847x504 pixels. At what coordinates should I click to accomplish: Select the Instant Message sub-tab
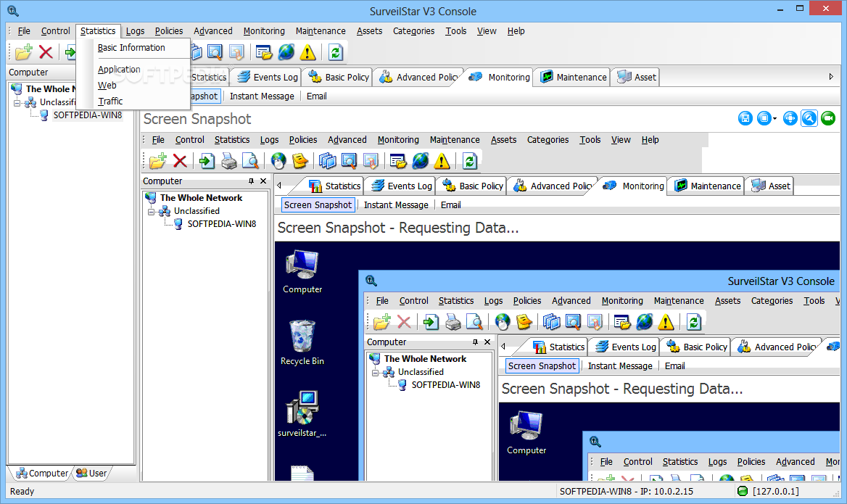click(x=262, y=96)
